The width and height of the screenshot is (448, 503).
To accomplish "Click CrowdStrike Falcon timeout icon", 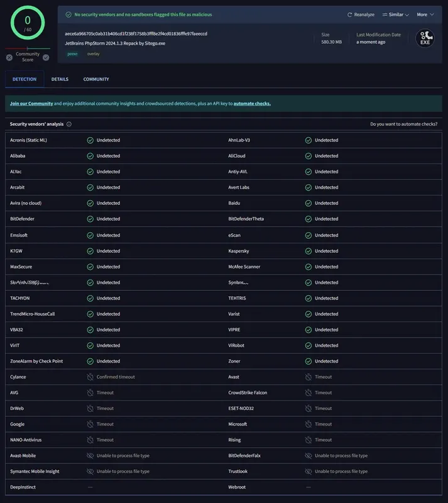I will [x=308, y=392].
